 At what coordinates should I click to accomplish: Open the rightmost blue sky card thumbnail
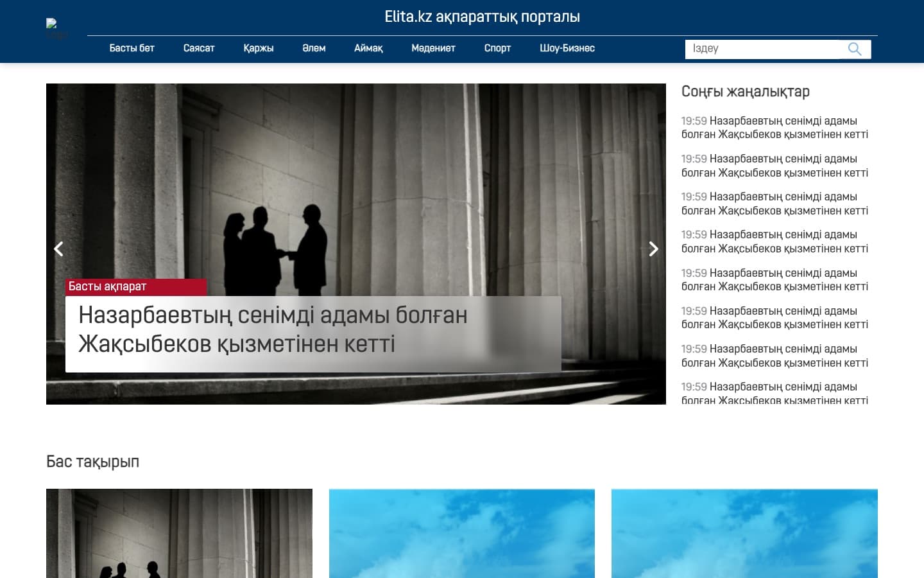coord(744,533)
